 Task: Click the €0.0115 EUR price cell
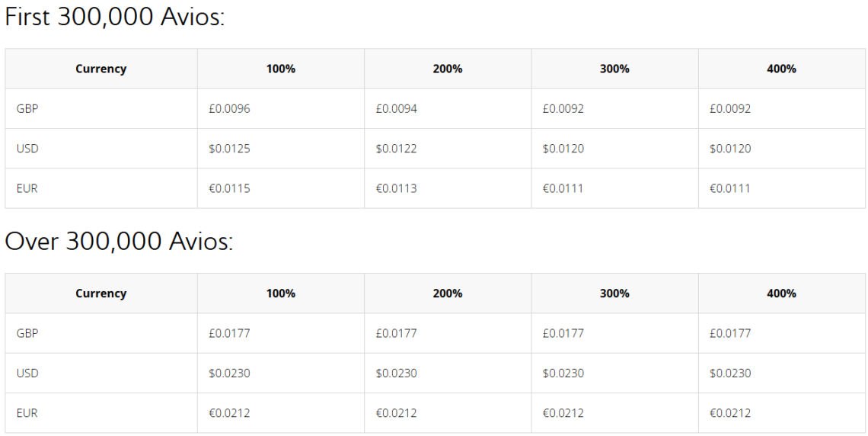pyautogui.click(x=229, y=188)
